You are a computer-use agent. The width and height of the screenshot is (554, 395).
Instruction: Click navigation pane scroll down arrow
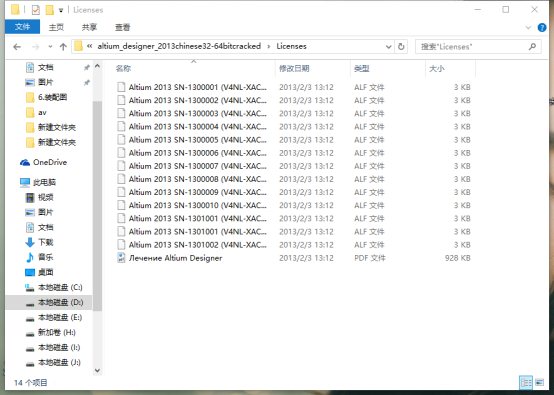click(98, 371)
